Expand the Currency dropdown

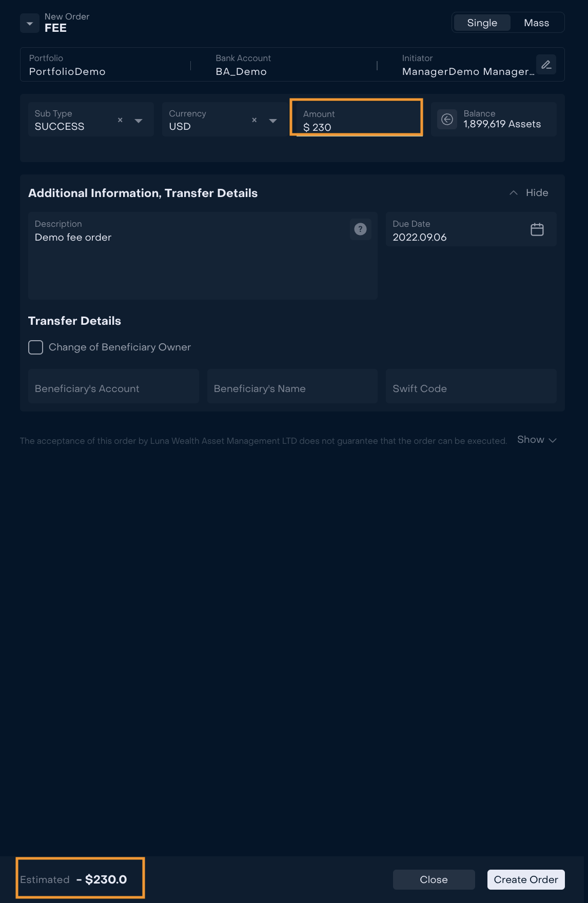point(273,121)
